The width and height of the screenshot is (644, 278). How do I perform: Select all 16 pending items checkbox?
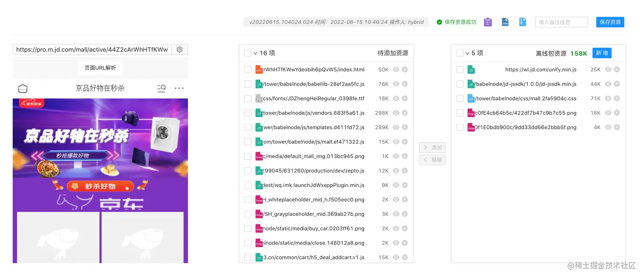click(x=248, y=53)
